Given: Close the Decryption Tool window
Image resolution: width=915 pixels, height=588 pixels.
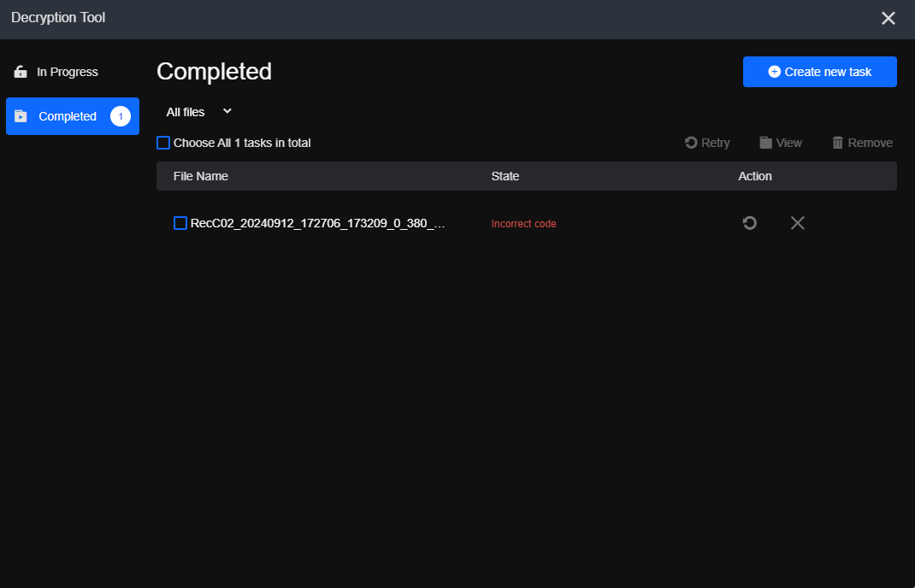Looking at the screenshot, I should tap(888, 18).
